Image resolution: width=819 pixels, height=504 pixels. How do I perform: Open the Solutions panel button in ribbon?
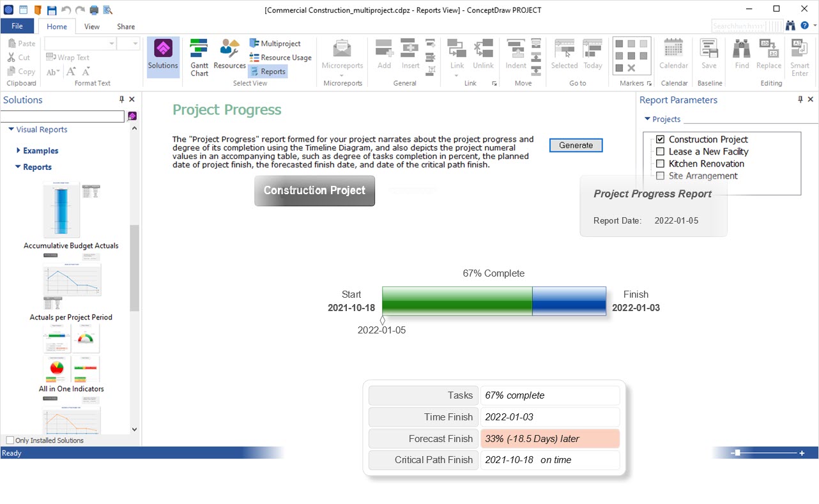[163, 57]
